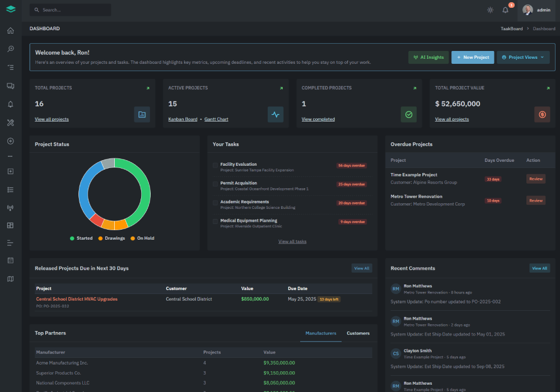Click the AI Insights button

point(428,58)
